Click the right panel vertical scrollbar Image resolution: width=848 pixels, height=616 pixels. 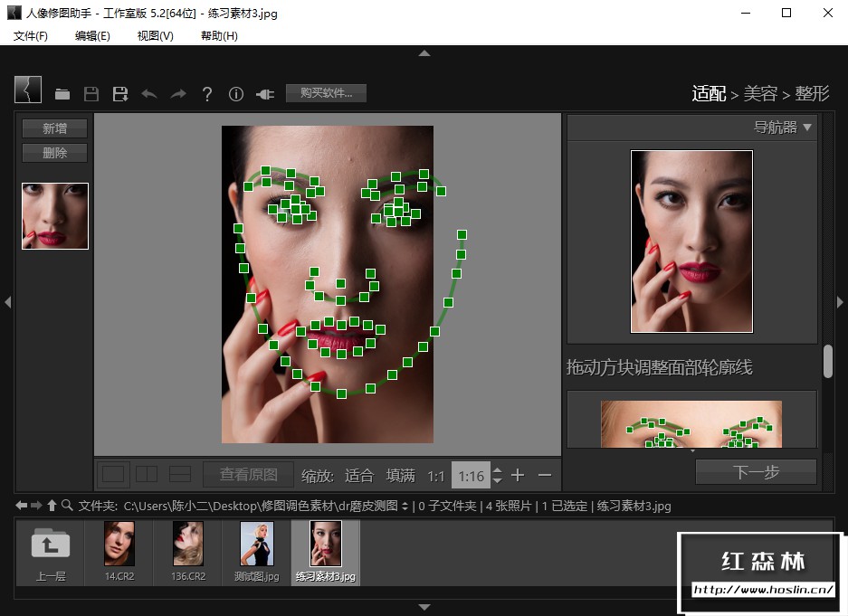pyautogui.click(x=827, y=362)
